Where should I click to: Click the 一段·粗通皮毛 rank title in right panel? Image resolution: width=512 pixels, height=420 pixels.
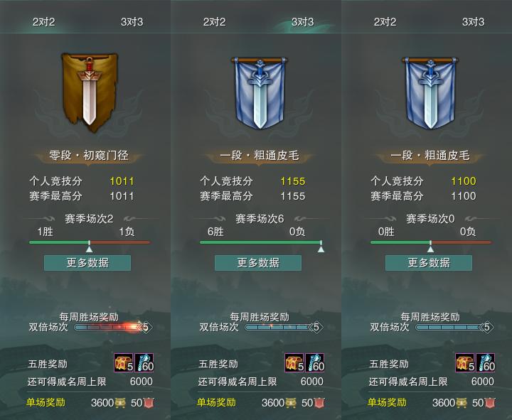[430, 156]
